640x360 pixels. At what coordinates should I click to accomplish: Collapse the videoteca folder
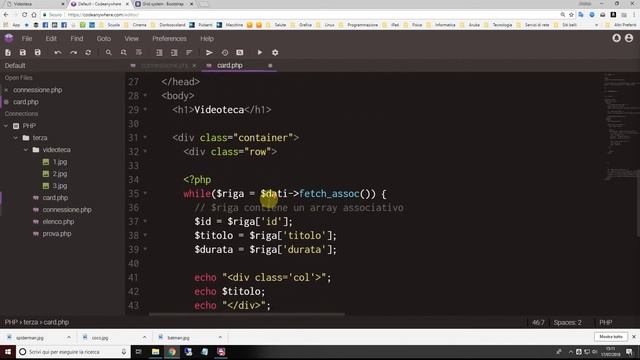(x=26, y=150)
